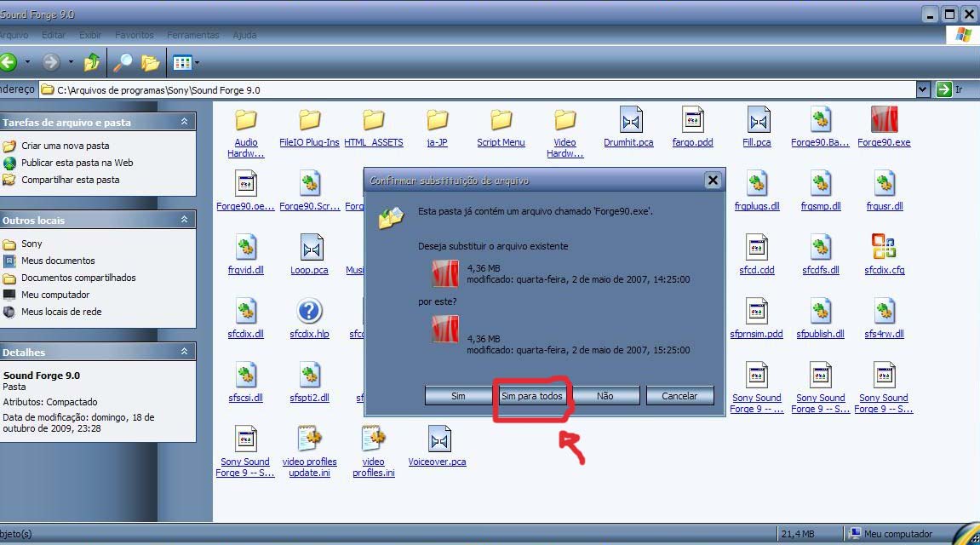Click the Ir go button
This screenshot has height=545, width=980.
(950, 89)
